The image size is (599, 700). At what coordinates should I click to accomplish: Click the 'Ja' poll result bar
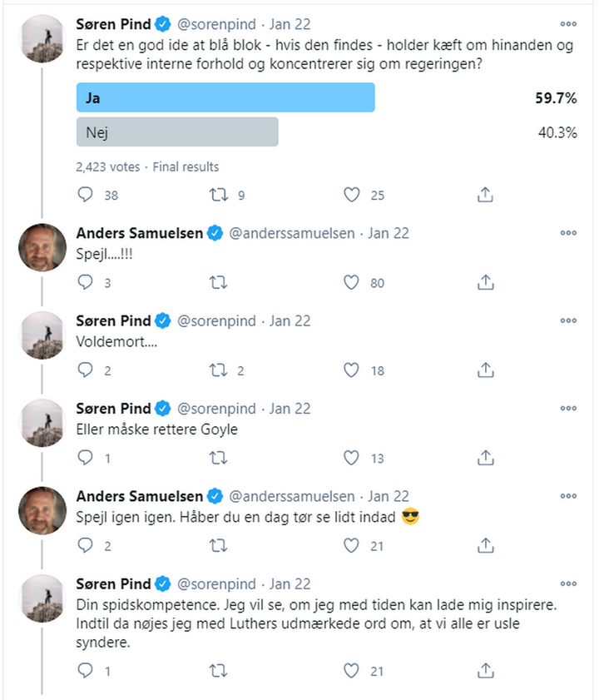click(225, 97)
